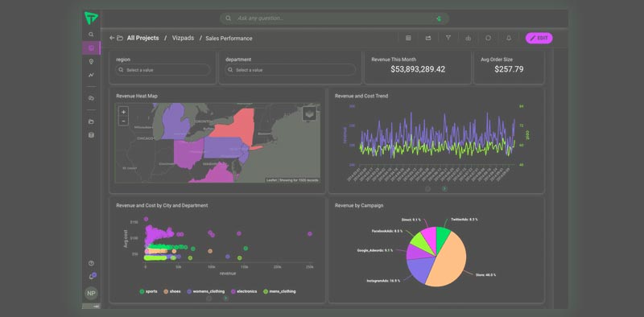This screenshot has height=317, width=644.
Task: Click the InstagramAds: 16.9 % pie label
Action: (384, 282)
